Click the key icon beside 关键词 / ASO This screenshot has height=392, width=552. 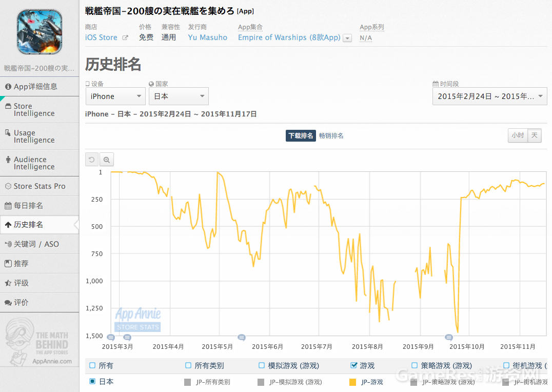8,244
